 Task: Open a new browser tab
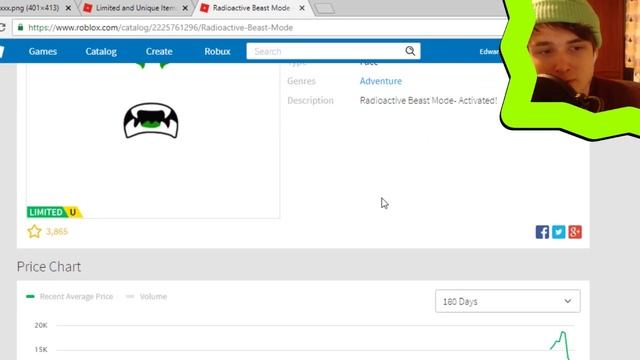click(x=324, y=8)
